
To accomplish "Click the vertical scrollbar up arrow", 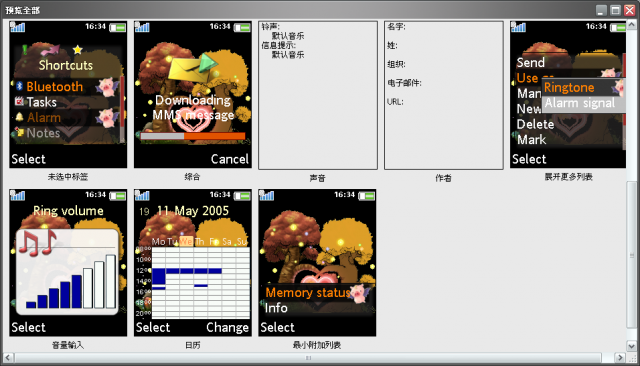I will coord(631,25).
